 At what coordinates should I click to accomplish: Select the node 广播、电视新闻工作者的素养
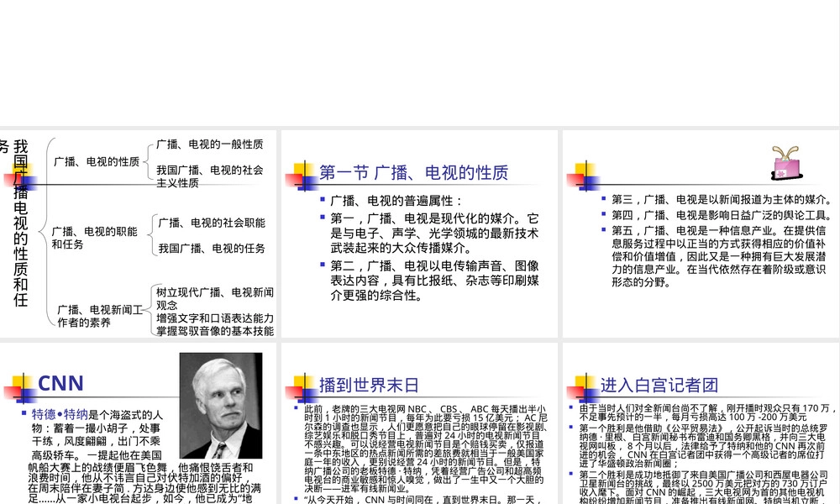point(100,316)
